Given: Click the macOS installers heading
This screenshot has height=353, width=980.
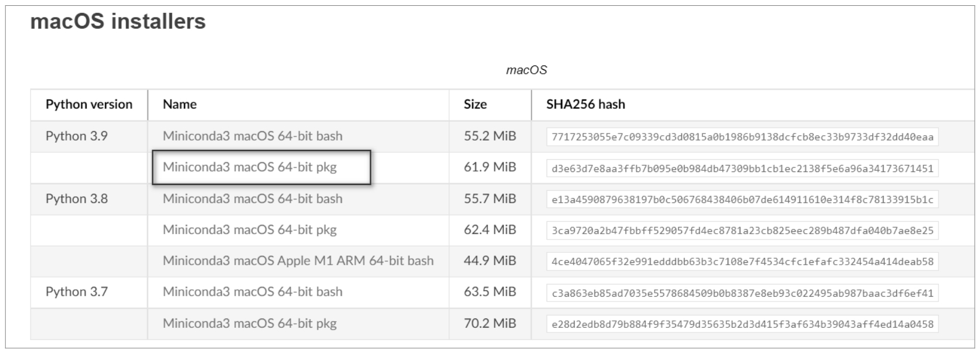Looking at the screenshot, I should pos(118,22).
